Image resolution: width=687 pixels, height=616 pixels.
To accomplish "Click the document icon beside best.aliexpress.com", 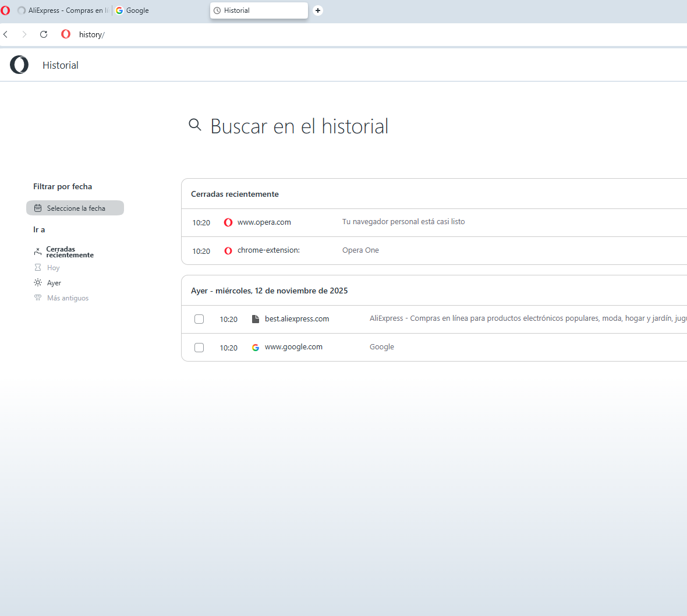I will (256, 318).
